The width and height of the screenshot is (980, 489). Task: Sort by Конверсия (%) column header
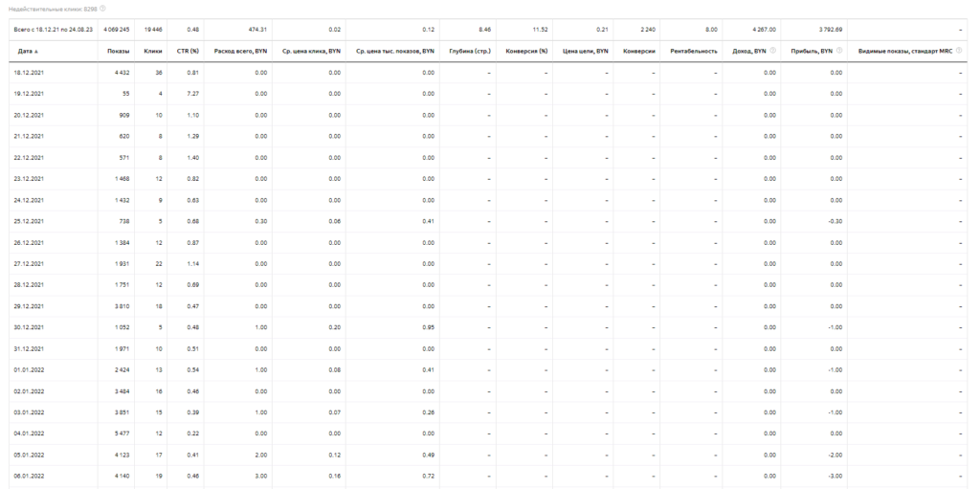click(x=526, y=52)
